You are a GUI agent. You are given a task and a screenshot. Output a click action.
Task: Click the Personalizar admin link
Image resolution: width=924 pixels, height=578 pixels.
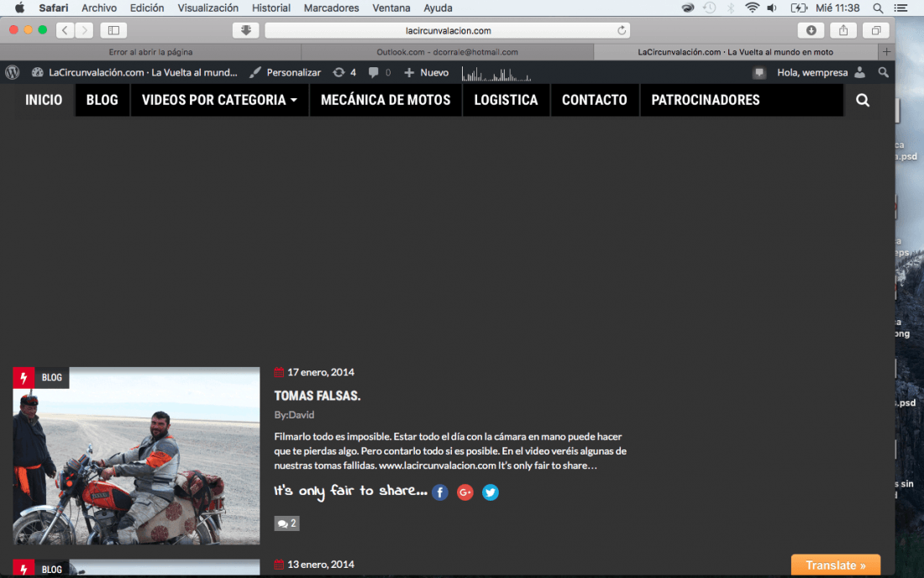pos(286,72)
